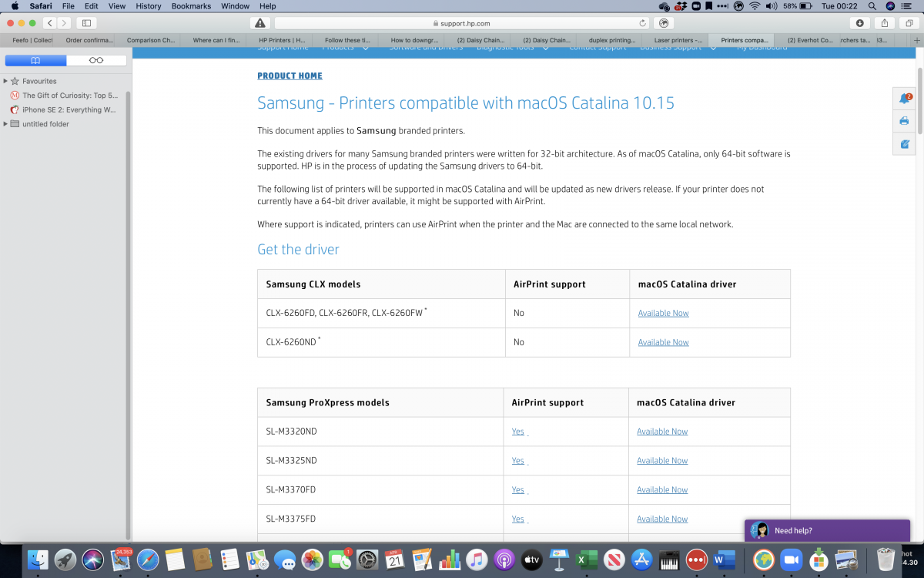Click the Share toolbar button

point(885,23)
